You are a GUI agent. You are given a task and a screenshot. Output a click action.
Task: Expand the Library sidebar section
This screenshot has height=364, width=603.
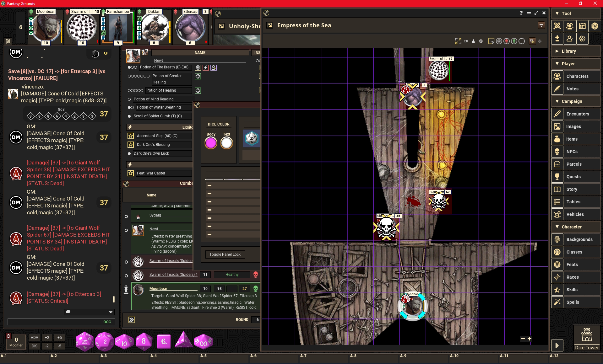tap(576, 51)
